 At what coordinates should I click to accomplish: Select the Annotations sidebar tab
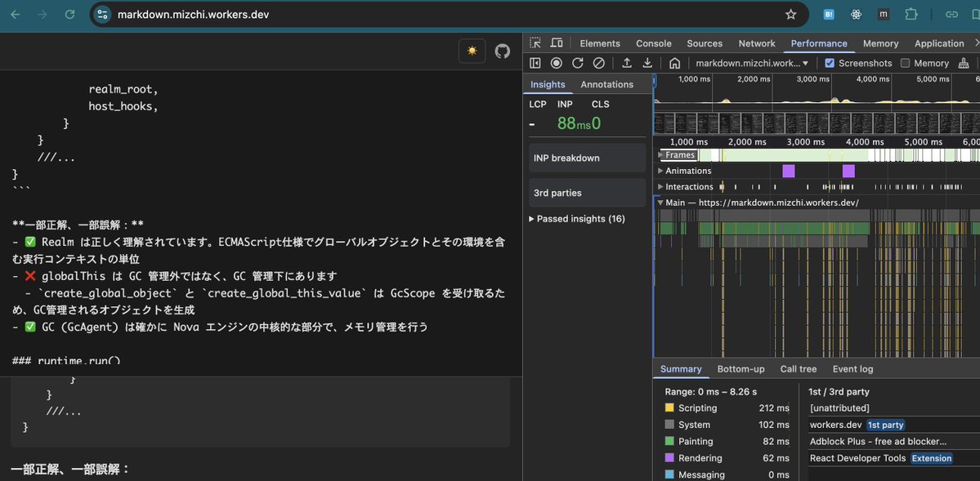pos(606,84)
